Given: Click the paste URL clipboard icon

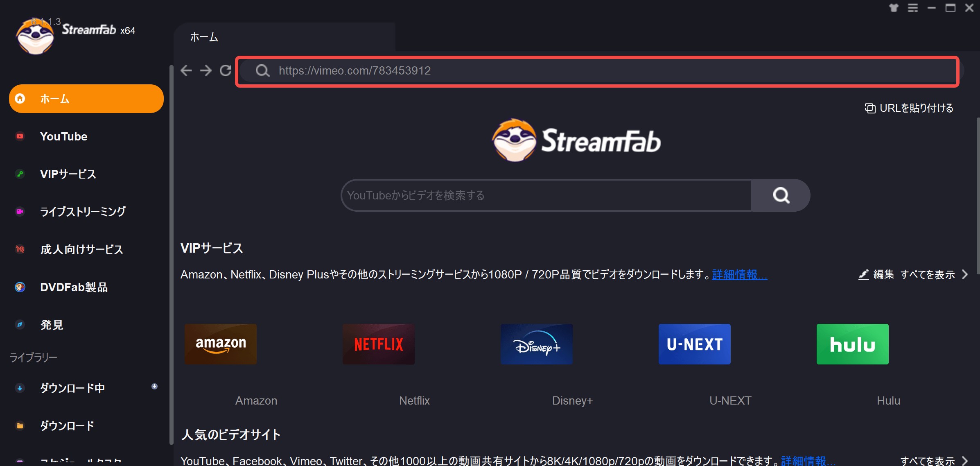Looking at the screenshot, I should click(x=870, y=108).
